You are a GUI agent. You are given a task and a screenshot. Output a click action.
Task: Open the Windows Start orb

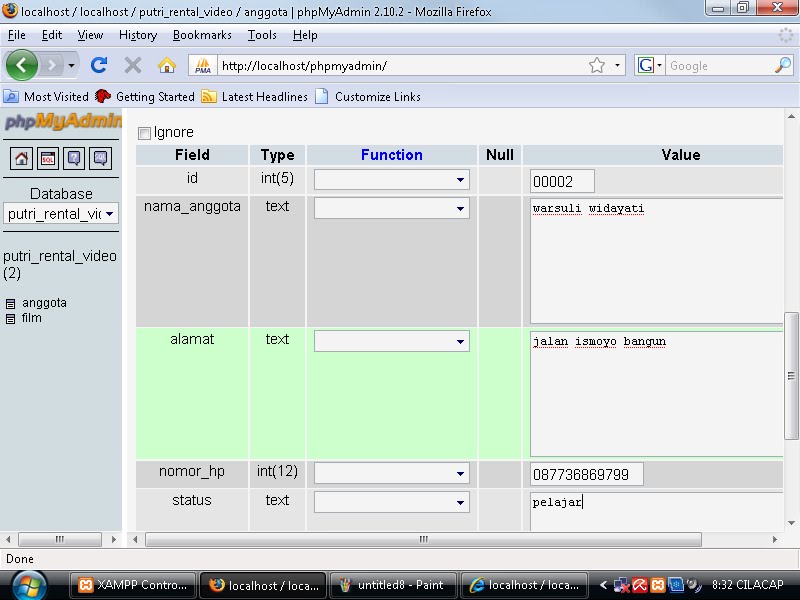pos(29,586)
